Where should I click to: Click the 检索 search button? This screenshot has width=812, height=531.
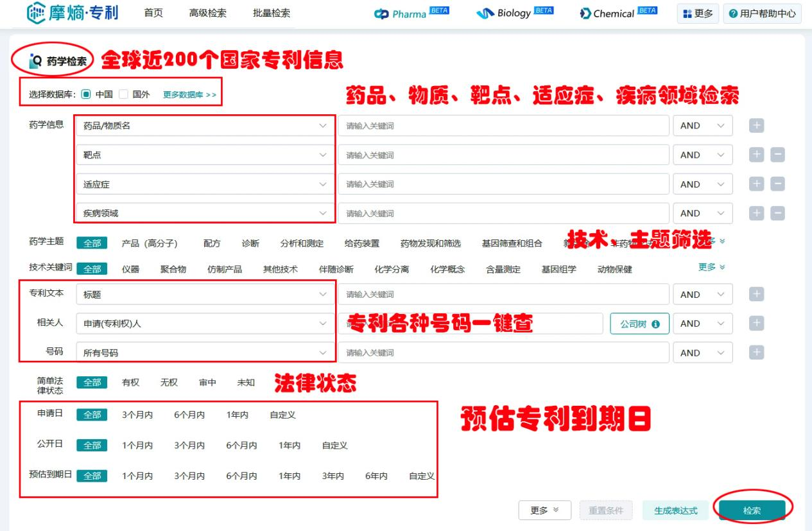(752, 510)
